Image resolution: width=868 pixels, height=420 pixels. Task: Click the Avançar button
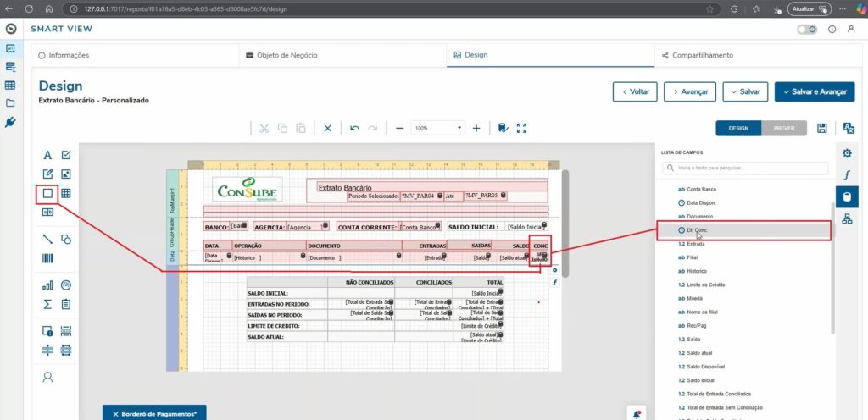click(x=690, y=91)
